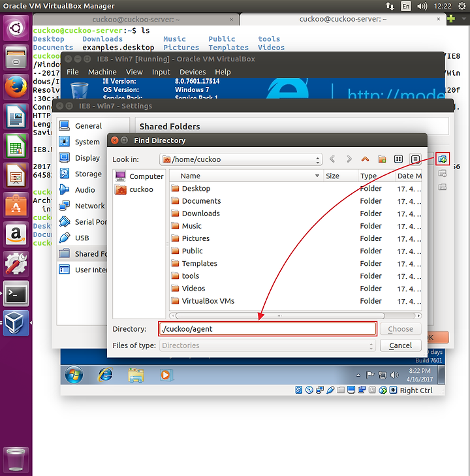Open the Files manager from the launcher

[16, 57]
